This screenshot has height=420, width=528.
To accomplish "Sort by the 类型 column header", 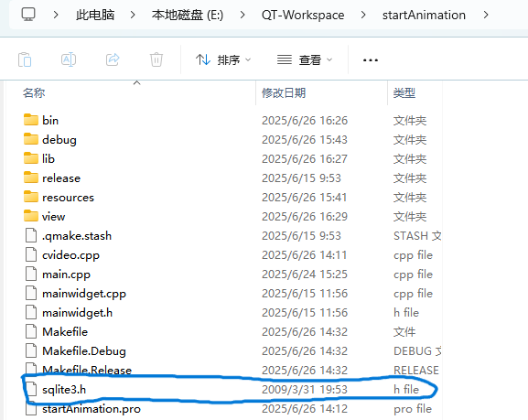I will coord(404,92).
